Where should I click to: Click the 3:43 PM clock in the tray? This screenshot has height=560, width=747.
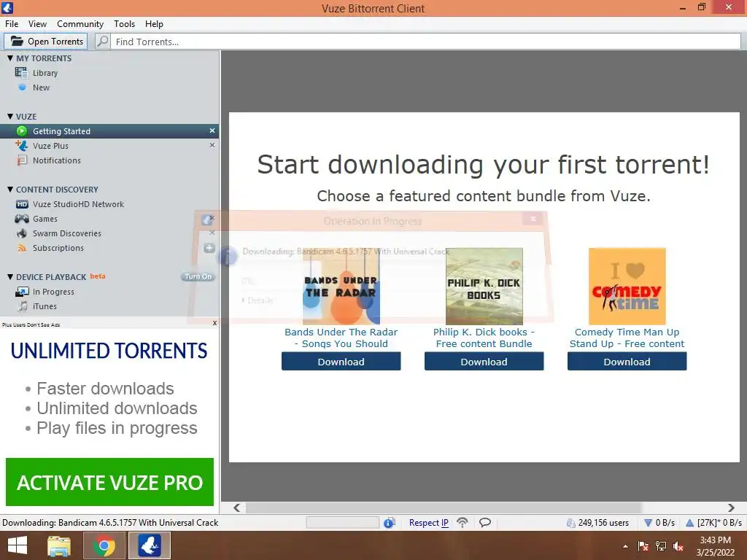715,540
